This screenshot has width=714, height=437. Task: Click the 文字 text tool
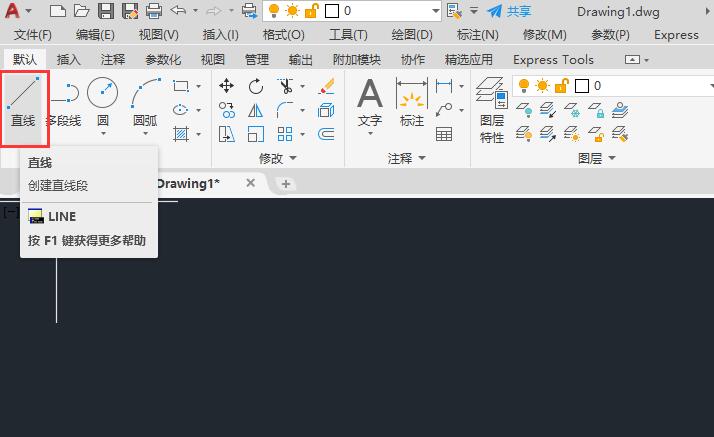click(370, 103)
